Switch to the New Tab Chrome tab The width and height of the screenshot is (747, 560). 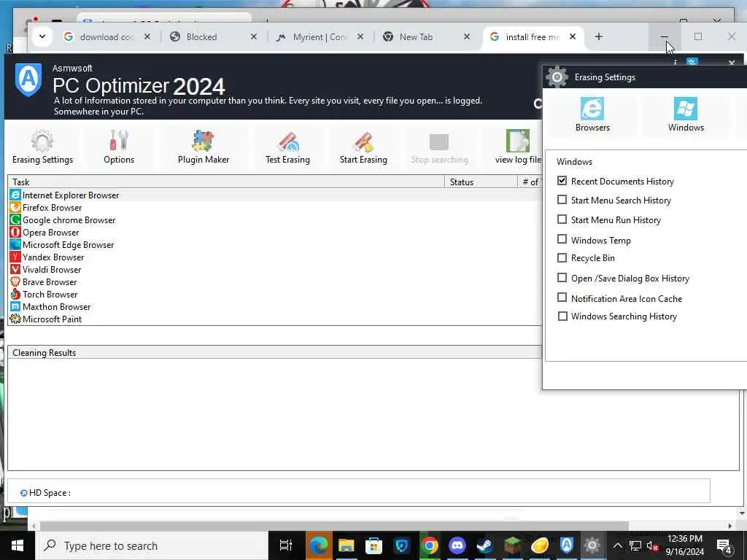[427, 36]
